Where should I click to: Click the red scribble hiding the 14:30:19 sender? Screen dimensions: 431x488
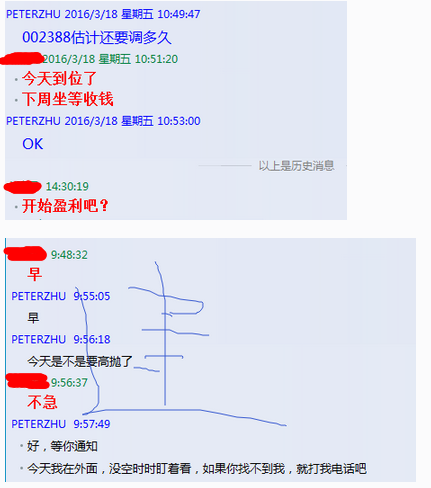[22, 187]
